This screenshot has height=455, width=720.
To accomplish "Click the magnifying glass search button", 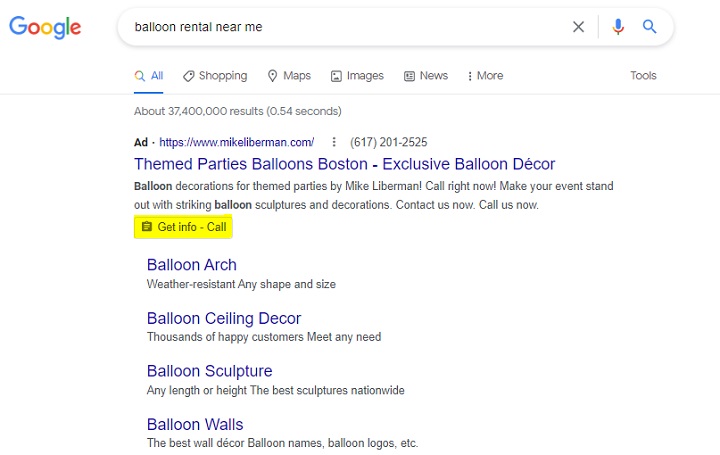I will [x=650, y=27].
